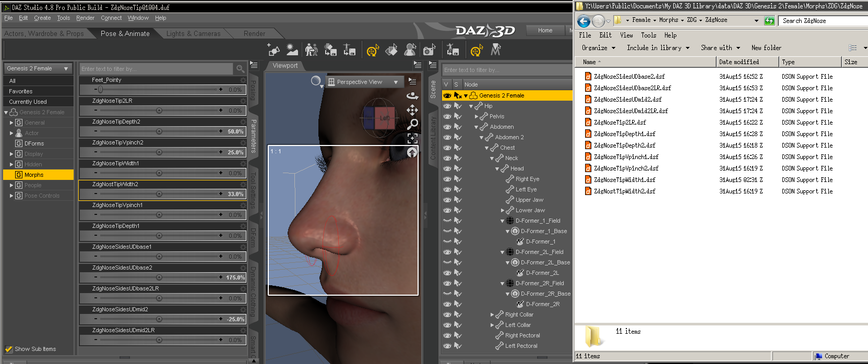Click the Scene pane filter text field

point(506,69)
